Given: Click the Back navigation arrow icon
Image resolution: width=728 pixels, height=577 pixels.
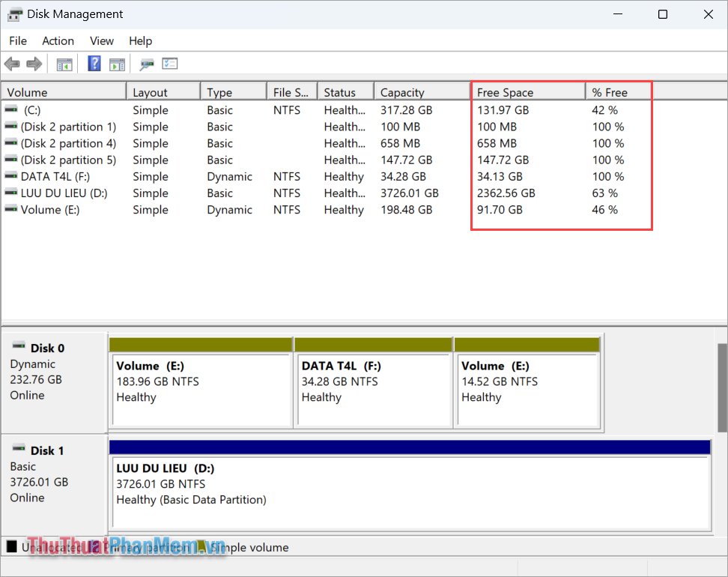Looking at the screenshot, I should [x=12, y=64].
